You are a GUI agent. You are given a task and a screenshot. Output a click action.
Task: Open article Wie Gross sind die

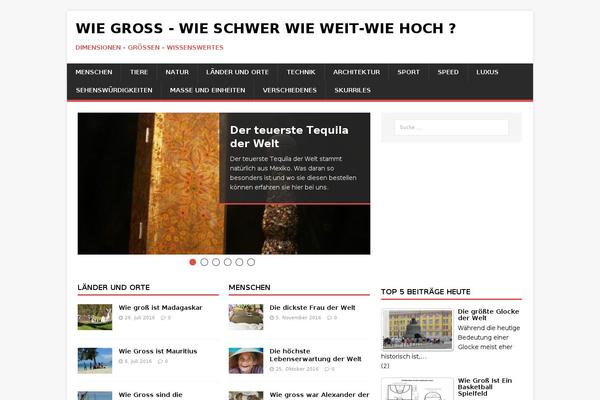point(150,395)
